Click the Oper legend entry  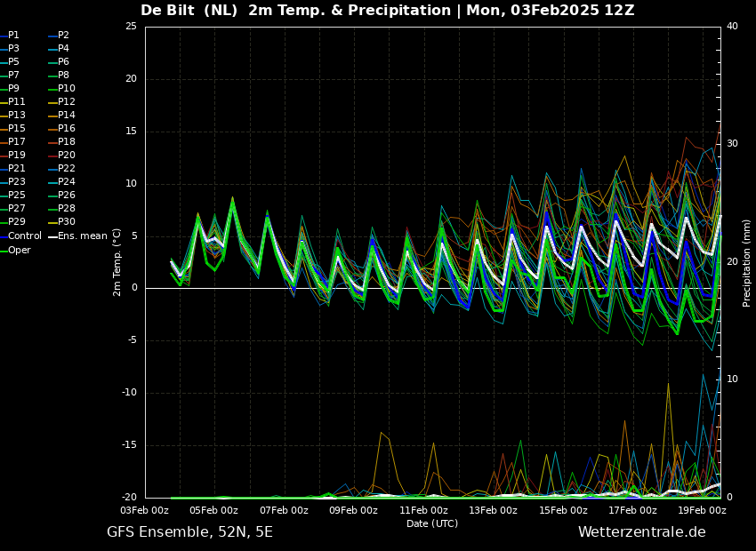pyautogui.click(x=19, y=250)
